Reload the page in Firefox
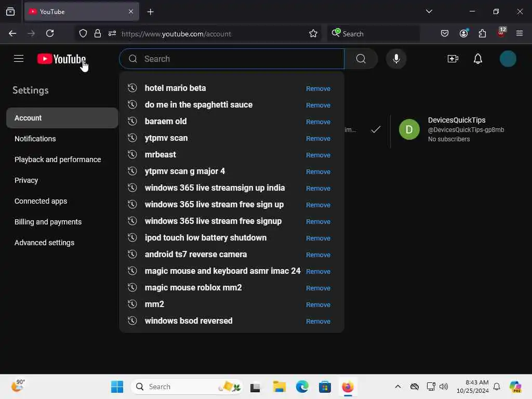 pos(50,33)
